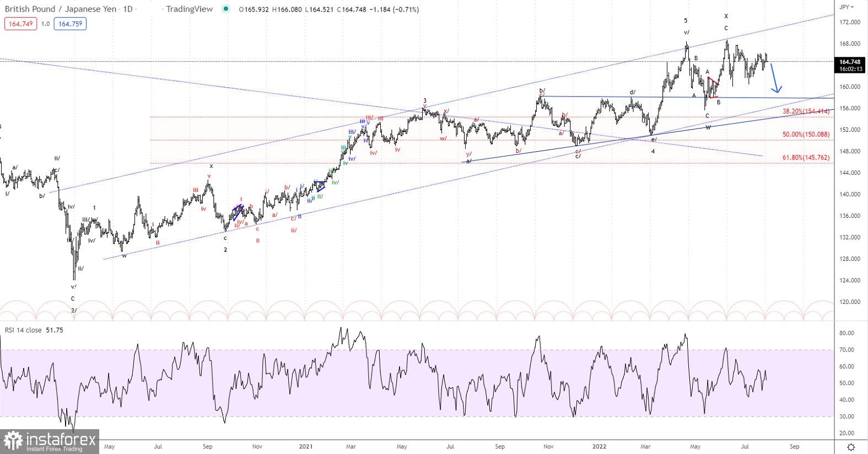Click the RSI 40.00 scale label

click(847, 400)
